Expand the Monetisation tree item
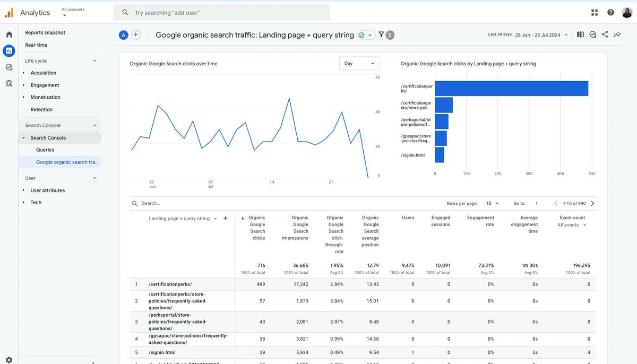This screenshot has height=364, width=637. [23, 97]
